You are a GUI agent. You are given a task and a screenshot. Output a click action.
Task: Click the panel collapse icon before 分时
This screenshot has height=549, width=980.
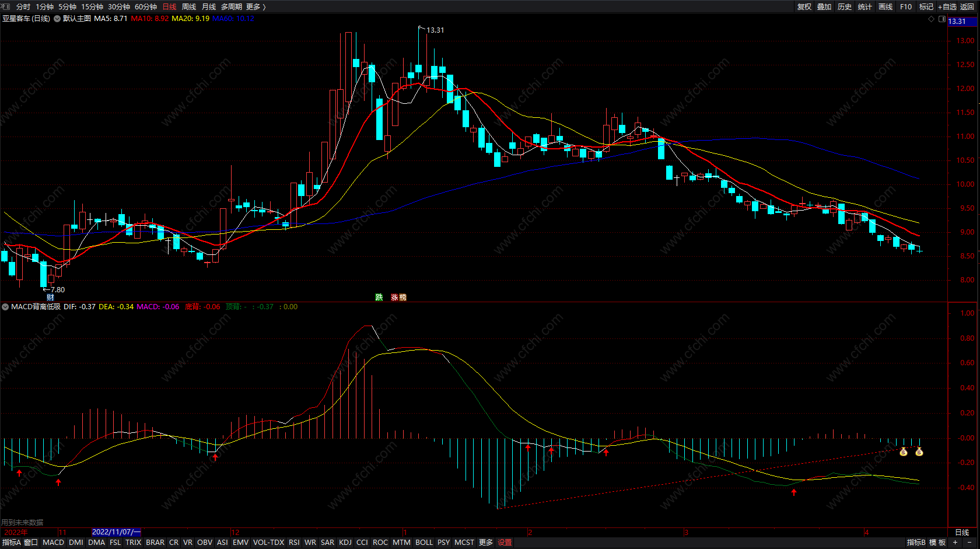[x=6, y=6]
